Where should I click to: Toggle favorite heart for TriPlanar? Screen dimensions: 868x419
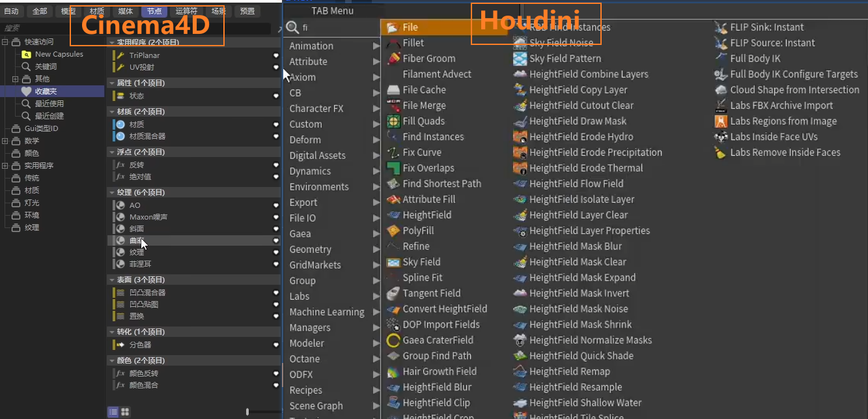pyautogui.click(x=275, y=55)
